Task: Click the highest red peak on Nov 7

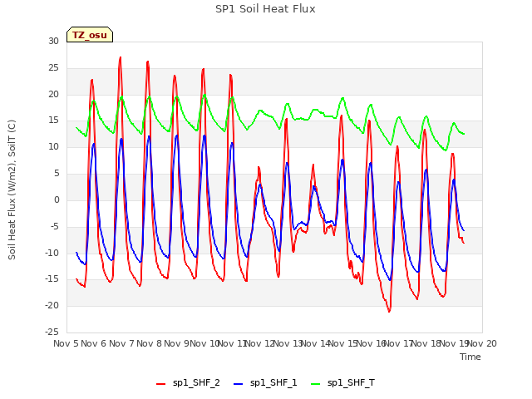Action: pos(120,58)
